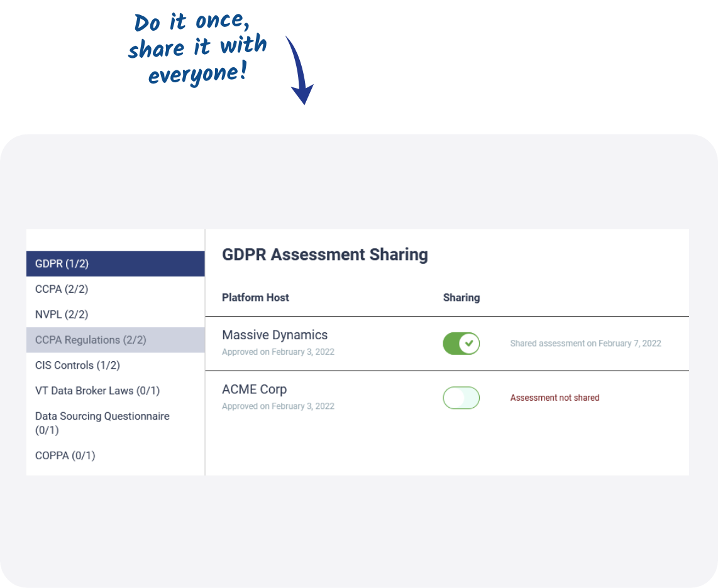Select the GDPR (1/2) sidebar item
This screenshot has width=718, height=588.
115,264
